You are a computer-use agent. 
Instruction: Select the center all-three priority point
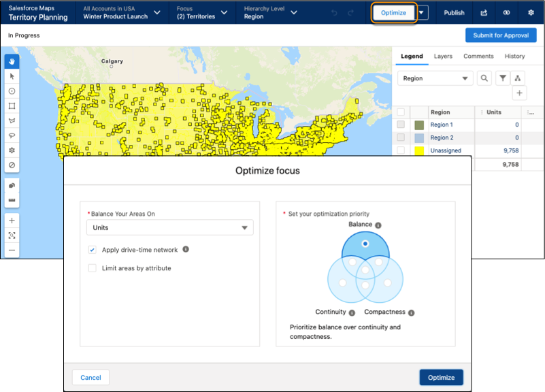[x=365, y=269]
